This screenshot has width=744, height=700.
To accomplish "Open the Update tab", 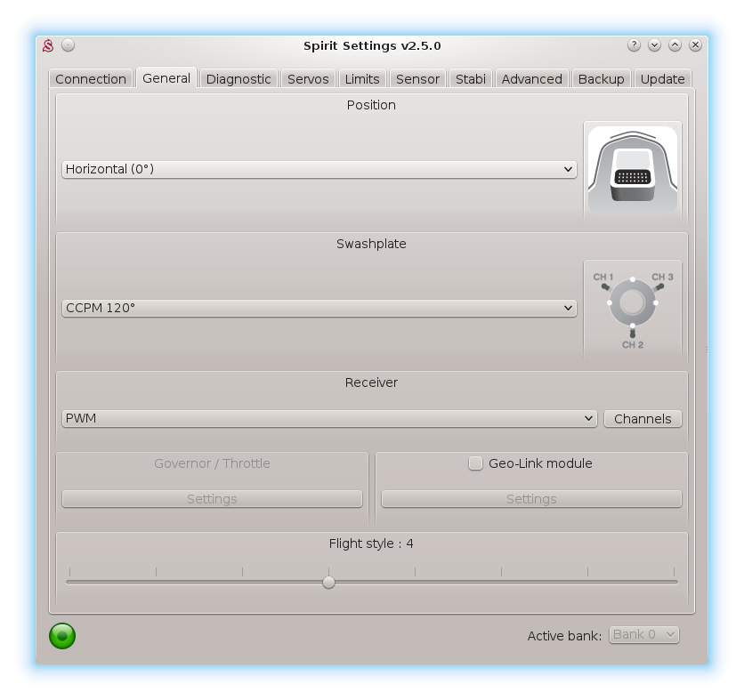I will 662,79.
